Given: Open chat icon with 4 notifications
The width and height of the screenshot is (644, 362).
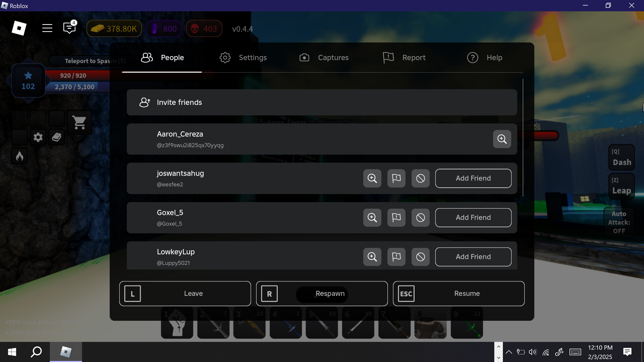Looking at the screenshot, I should [69, 27].
